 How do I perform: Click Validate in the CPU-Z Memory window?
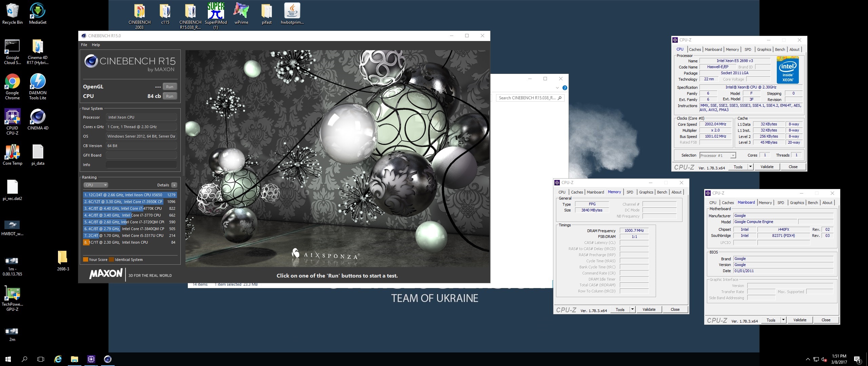pos(649,309)
